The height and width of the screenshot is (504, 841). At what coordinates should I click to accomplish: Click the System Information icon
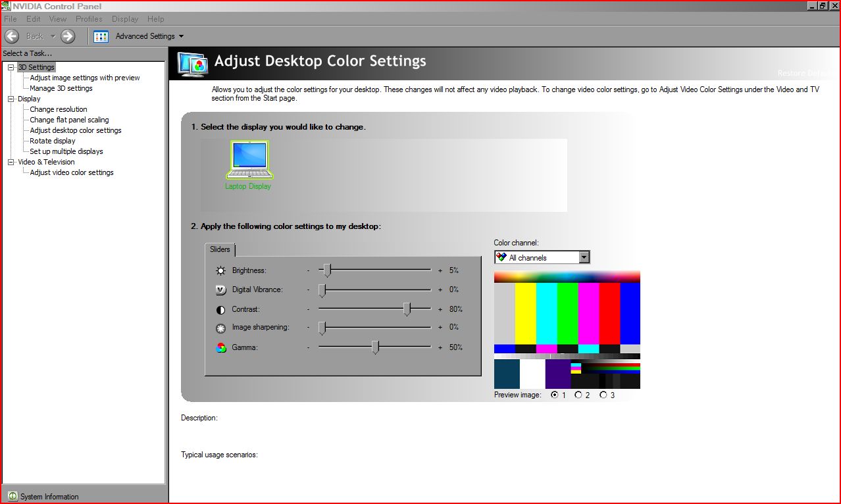tap(13, 496)
